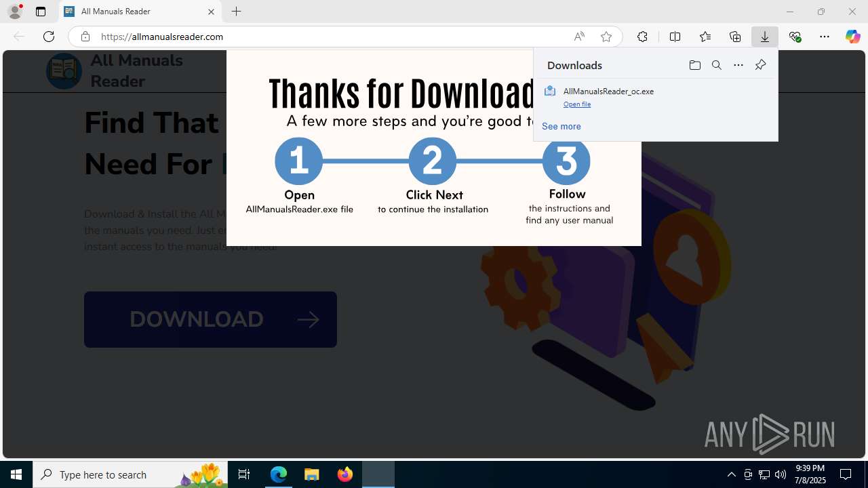The width and height of the screenshot is (868, 488).
Task: Open File Explorer from the taskbar
Action: pos(312,474)
